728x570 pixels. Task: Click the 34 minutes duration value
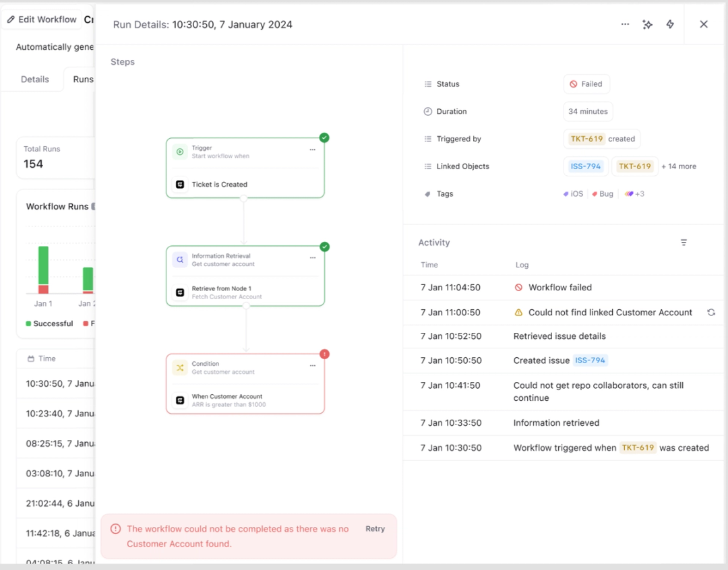coord(588,111)
